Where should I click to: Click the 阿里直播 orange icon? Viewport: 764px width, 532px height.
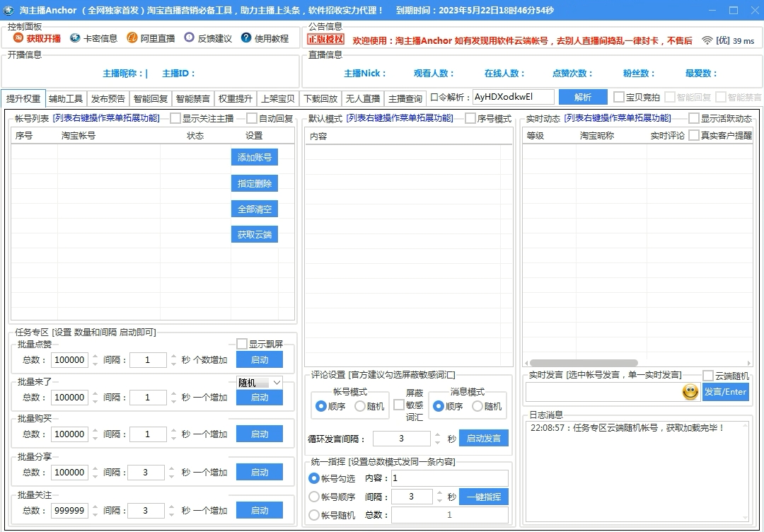click(x=132, y=38)
